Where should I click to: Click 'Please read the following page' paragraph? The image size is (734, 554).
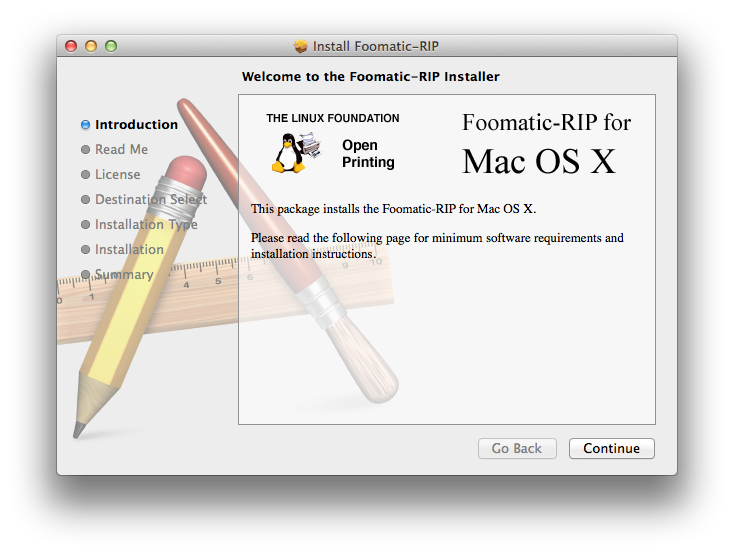[x=437, y=246]
